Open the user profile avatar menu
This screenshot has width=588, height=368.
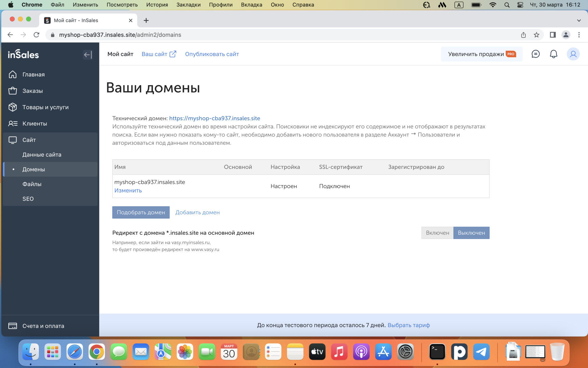pos(573,54)
